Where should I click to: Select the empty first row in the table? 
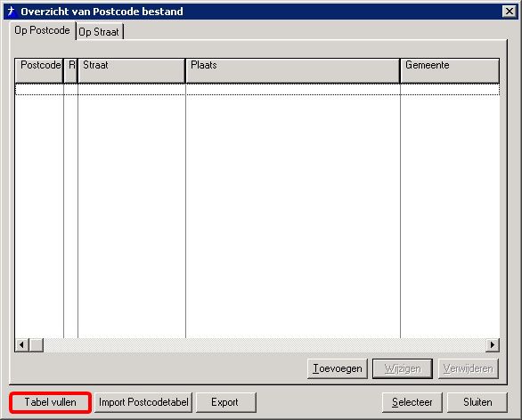click(x=257, y=90)
